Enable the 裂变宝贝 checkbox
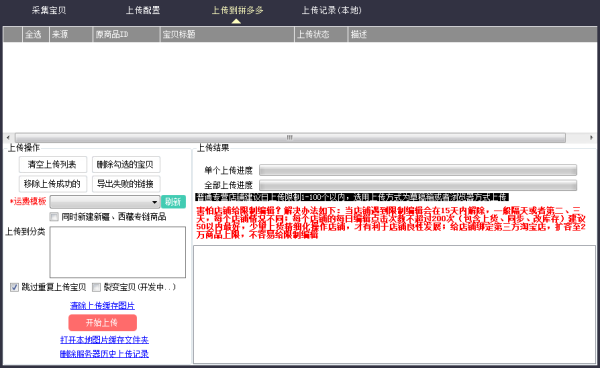The width and height of the screenshot is (600, 368). point(96,287)
